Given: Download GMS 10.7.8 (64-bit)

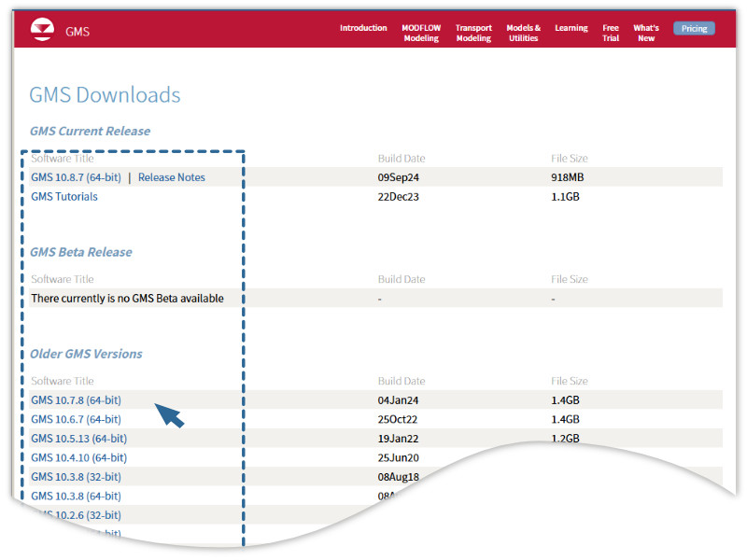Looking at the screenshot, I should [x=76, y=400].
